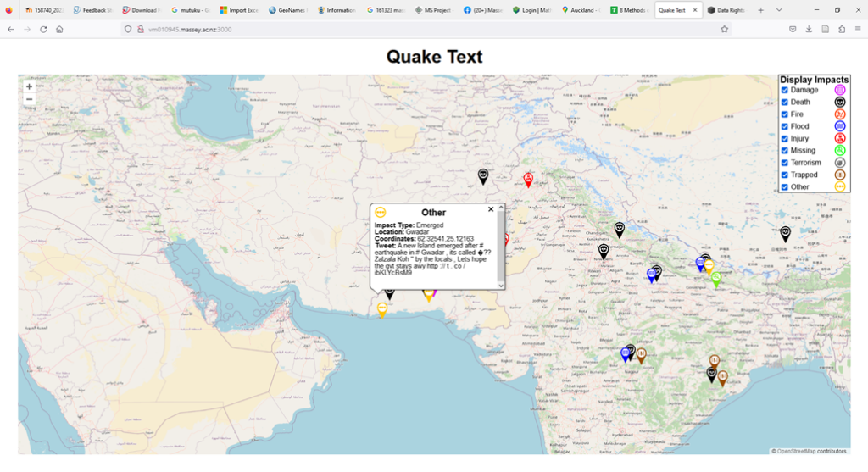Switch to the GeoNames browser tab
868x472 pixels.
[290, 10]
